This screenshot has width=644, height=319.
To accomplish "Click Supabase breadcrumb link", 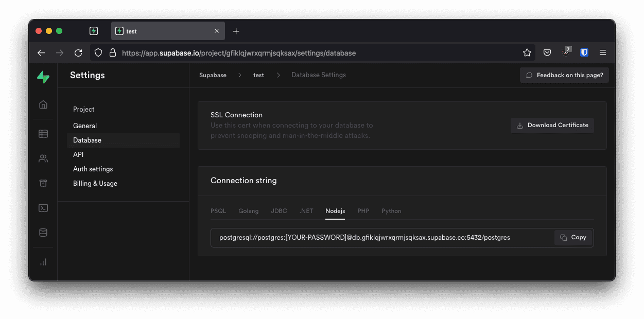I will click(213, 75).
